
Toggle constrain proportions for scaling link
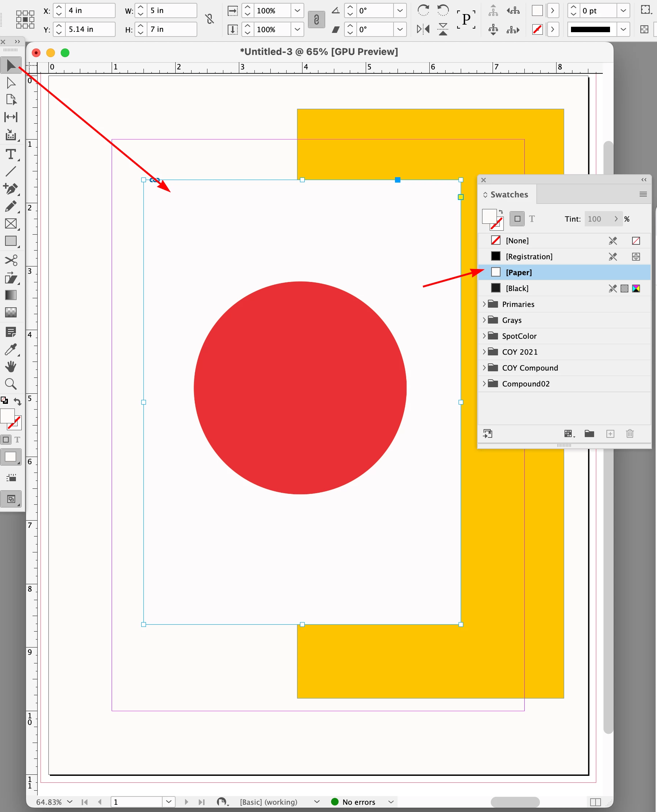click(x=316, y=20)
